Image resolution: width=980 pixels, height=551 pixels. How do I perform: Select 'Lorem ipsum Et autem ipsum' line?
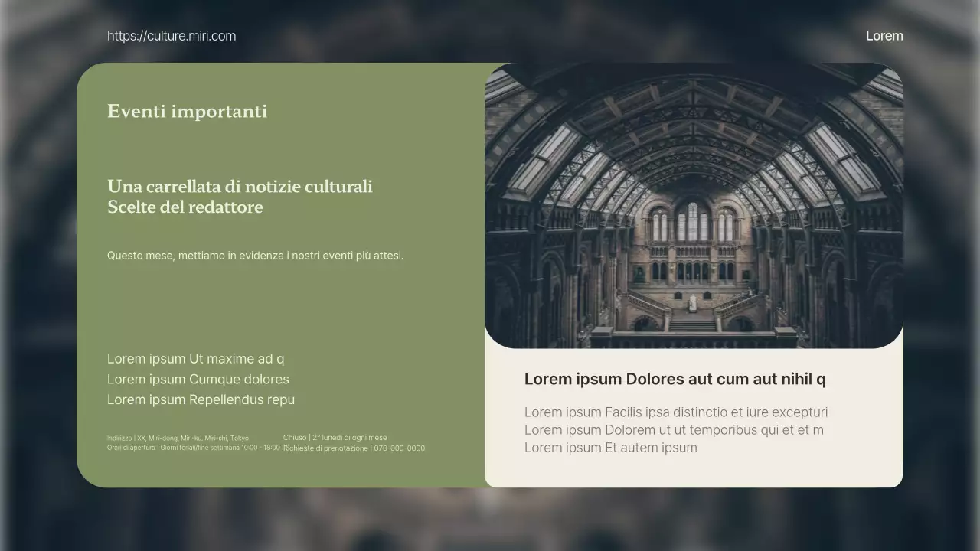pyautogui.click(x=610, y=448)
